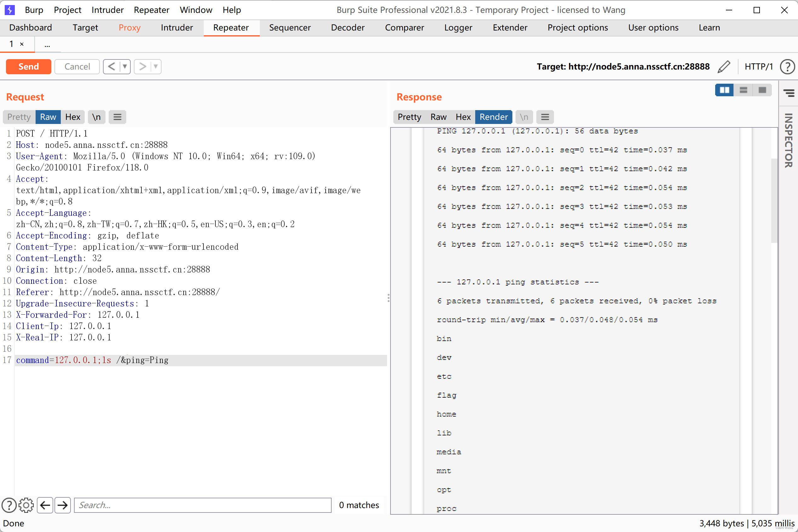Switch to the Decoder tab
The width and height of the screenshot is (798, 532).
click(x=347, y=27)
